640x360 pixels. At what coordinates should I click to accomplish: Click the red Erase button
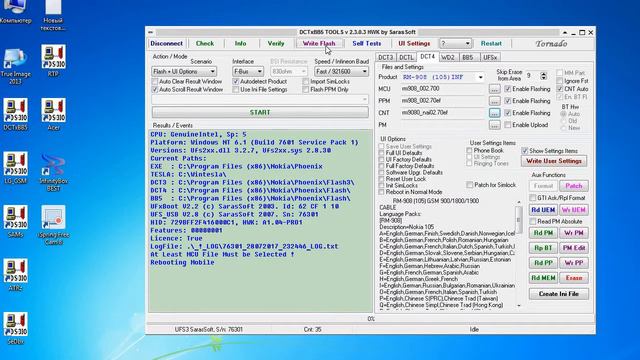[x=573, y=278]
